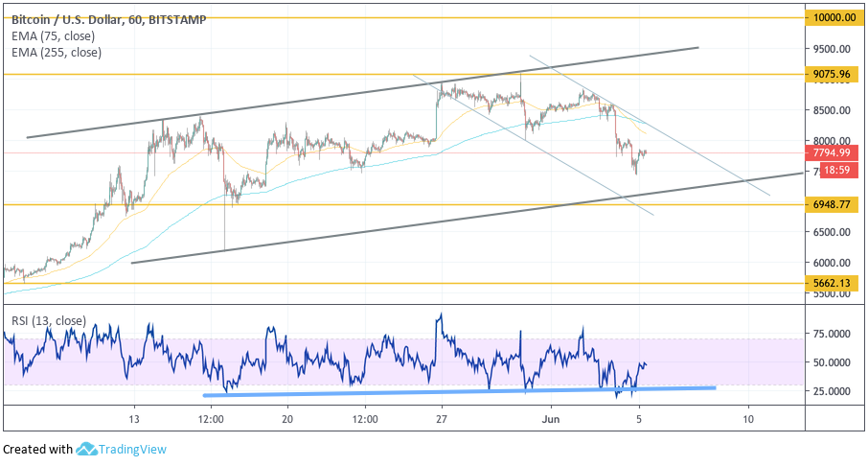Click the RSI 50.0000 axis value

[832, 362]
